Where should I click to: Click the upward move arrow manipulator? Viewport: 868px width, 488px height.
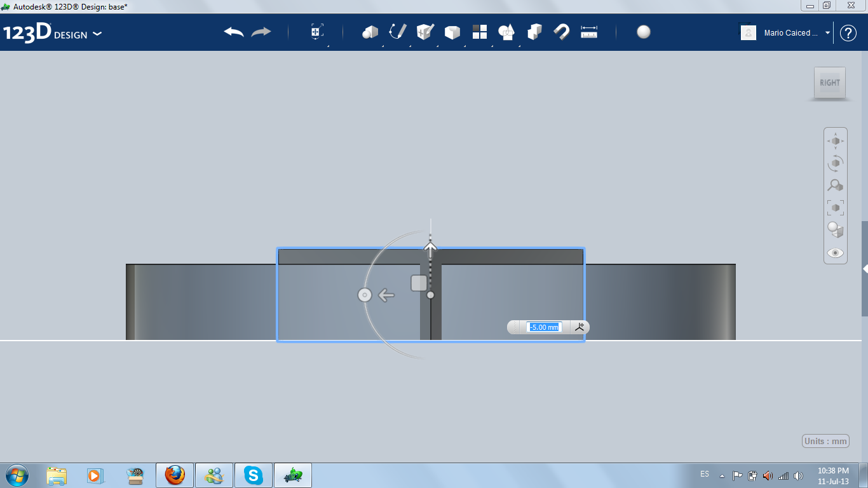[x=430, y=249]
